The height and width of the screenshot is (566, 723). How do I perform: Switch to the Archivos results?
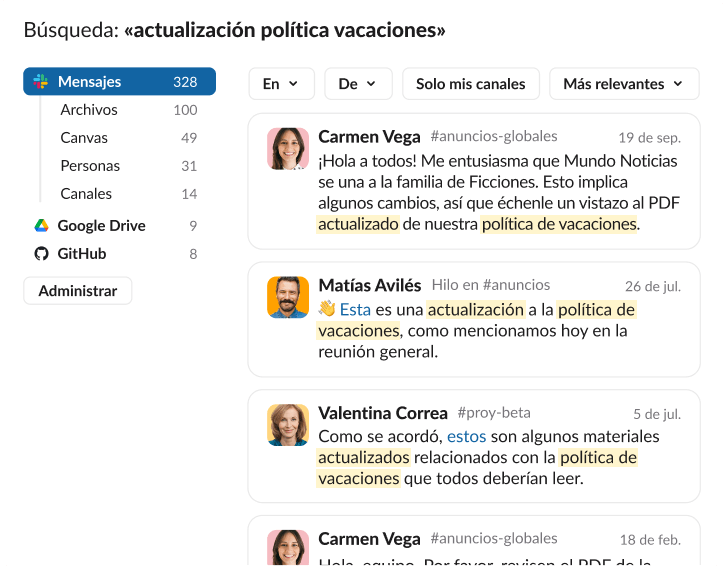(x=119, y=110)
